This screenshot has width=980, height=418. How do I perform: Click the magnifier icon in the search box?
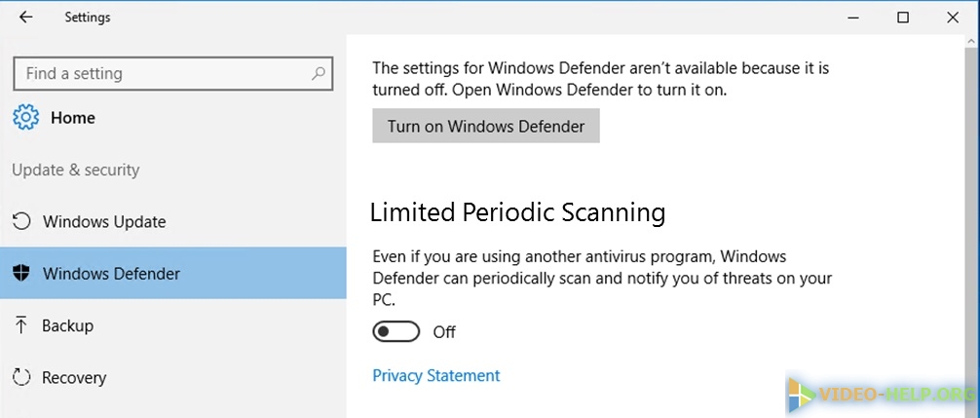click(x=318, y=73)
